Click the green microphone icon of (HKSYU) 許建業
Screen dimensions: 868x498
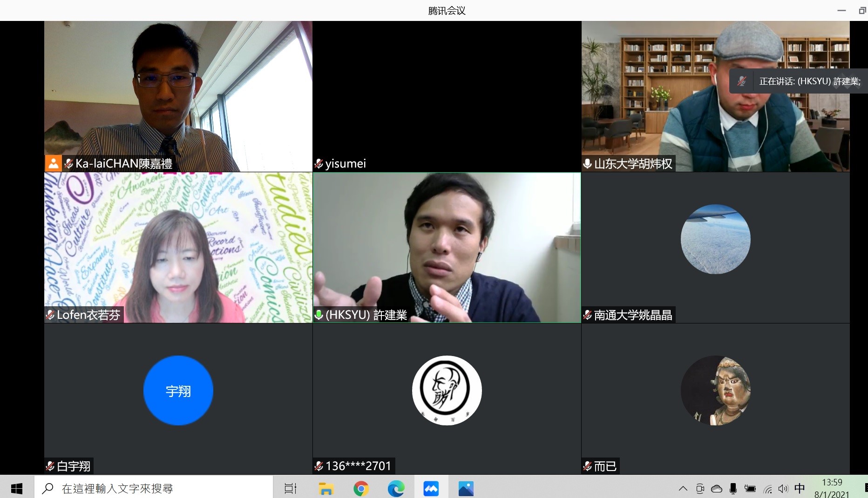click(319, 315)
